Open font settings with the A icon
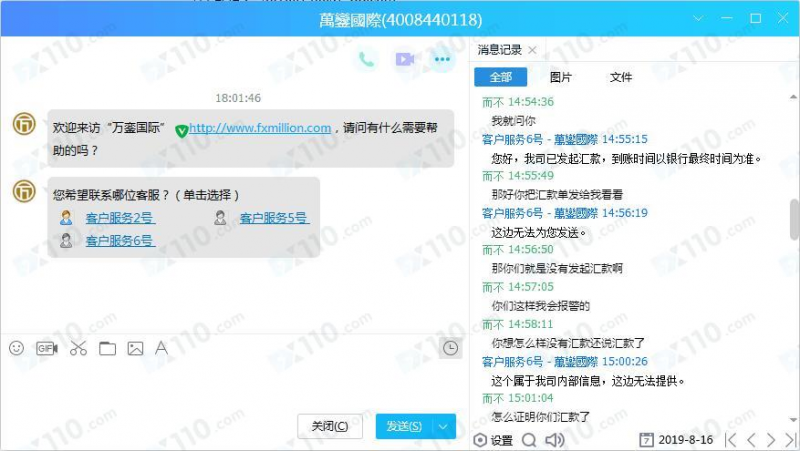This screenshot has width=800, height=451. [x=161, y=348]
